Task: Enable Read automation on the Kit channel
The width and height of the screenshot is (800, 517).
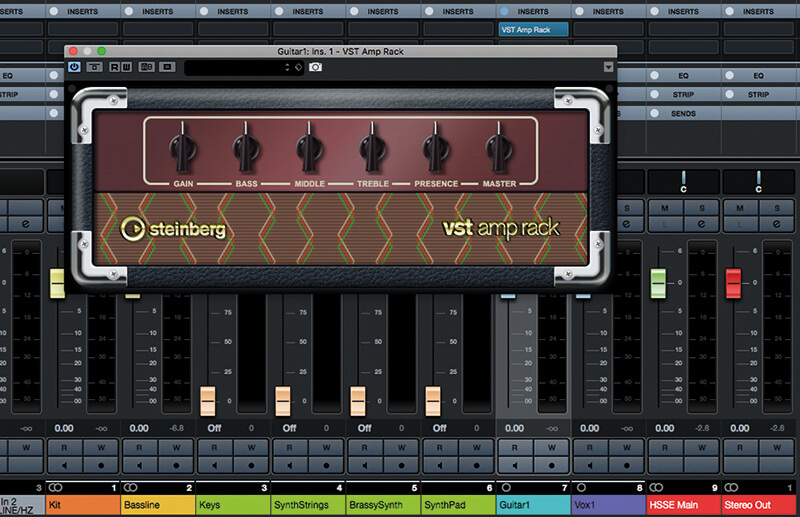Action: click(x=64, y=448)
